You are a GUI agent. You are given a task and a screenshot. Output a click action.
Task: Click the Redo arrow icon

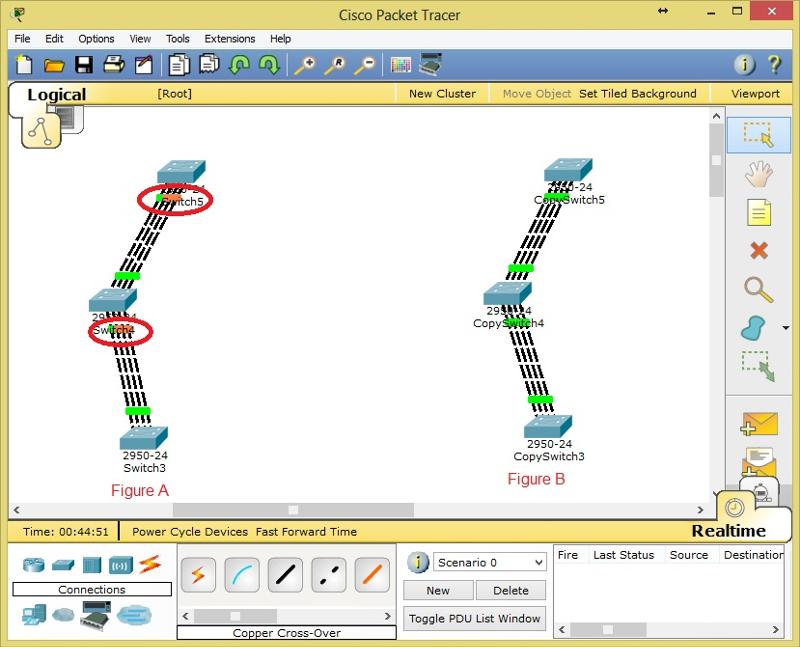pos(269,65)
